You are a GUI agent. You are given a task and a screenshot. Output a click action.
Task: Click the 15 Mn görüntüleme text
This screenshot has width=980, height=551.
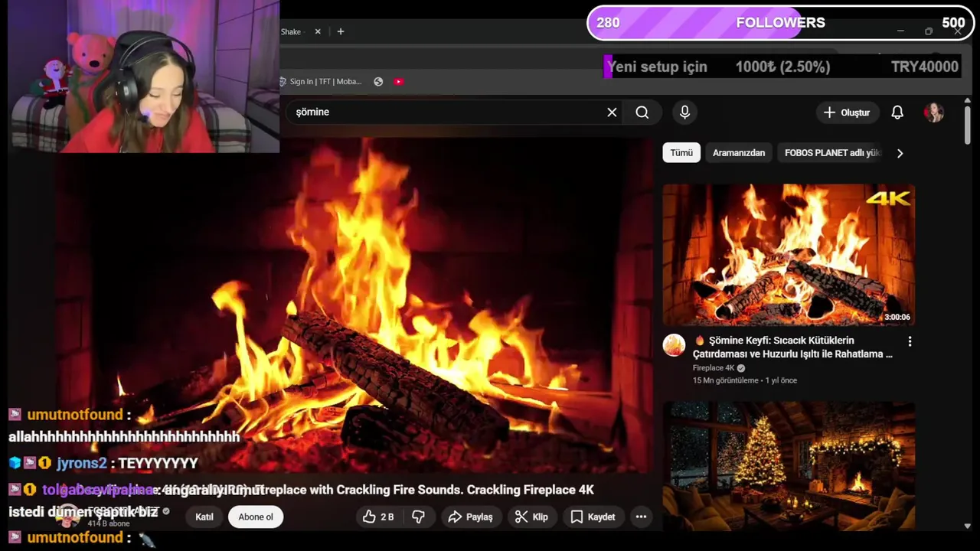(x=726, y=381)
